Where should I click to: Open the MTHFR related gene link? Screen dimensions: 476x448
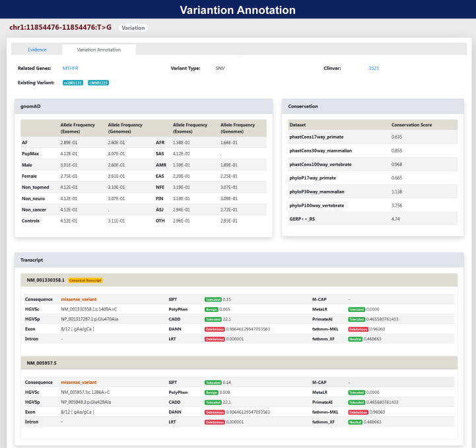coord(70,68)
